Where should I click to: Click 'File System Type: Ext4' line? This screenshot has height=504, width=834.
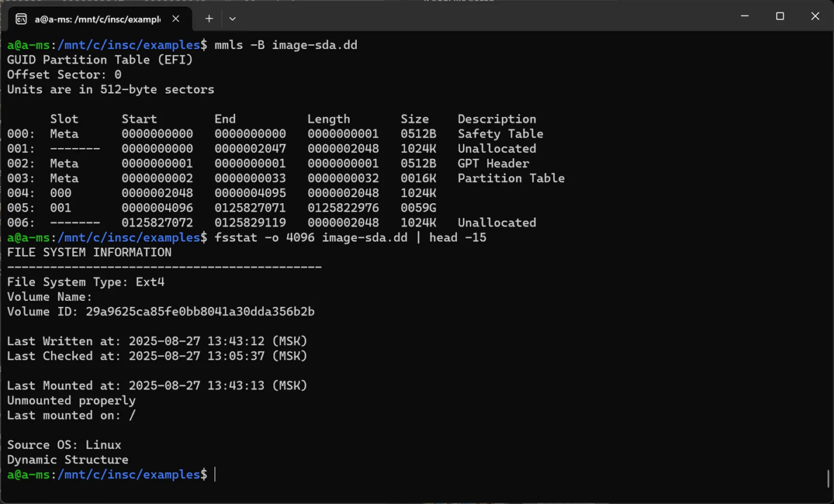click(x=85, y=282)
